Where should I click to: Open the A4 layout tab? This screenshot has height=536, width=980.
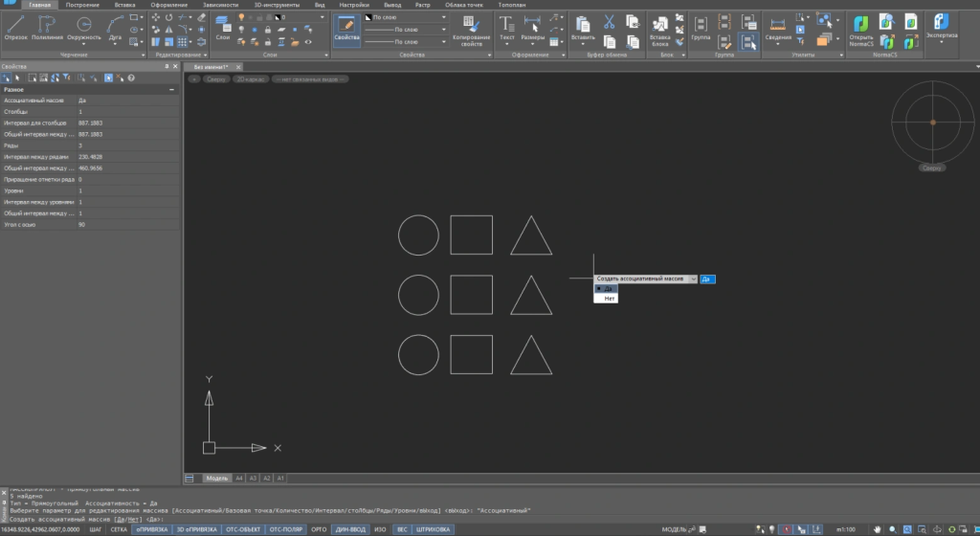point(239,477)
